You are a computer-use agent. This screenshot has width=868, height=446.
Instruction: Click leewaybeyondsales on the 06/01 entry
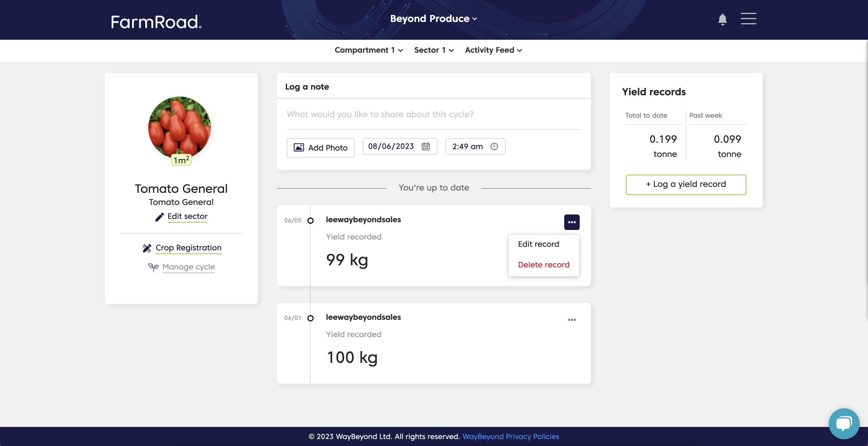(x=363, y=317)
